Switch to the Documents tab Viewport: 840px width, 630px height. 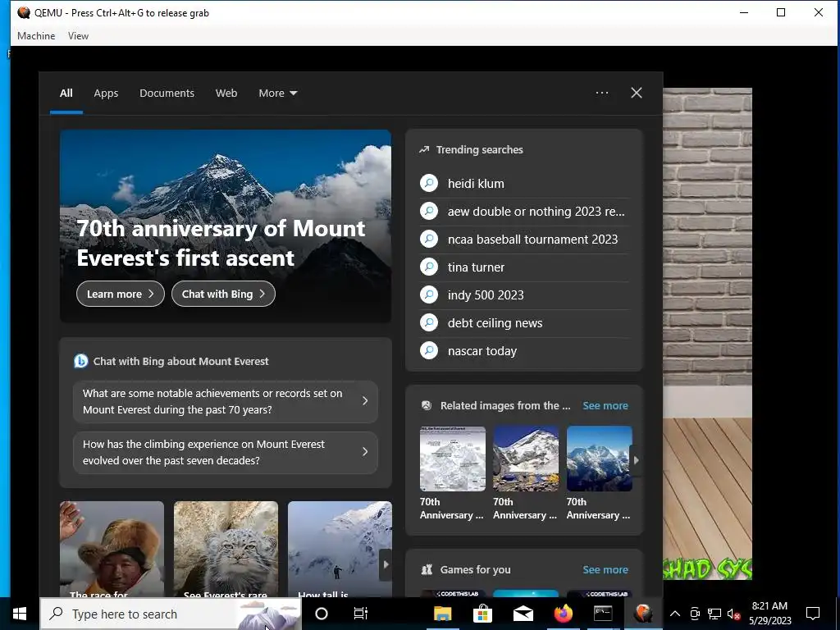point(167,94)
